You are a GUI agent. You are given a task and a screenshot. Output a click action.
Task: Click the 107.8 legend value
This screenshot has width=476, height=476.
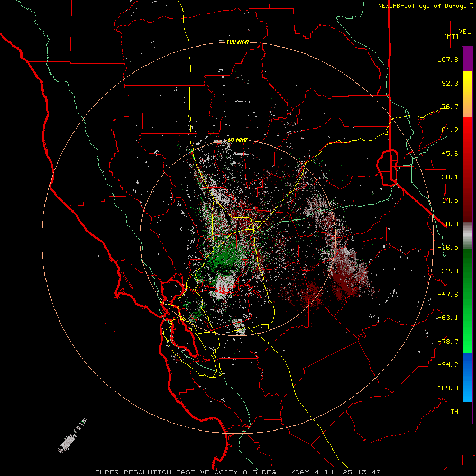tap(448, 59)
